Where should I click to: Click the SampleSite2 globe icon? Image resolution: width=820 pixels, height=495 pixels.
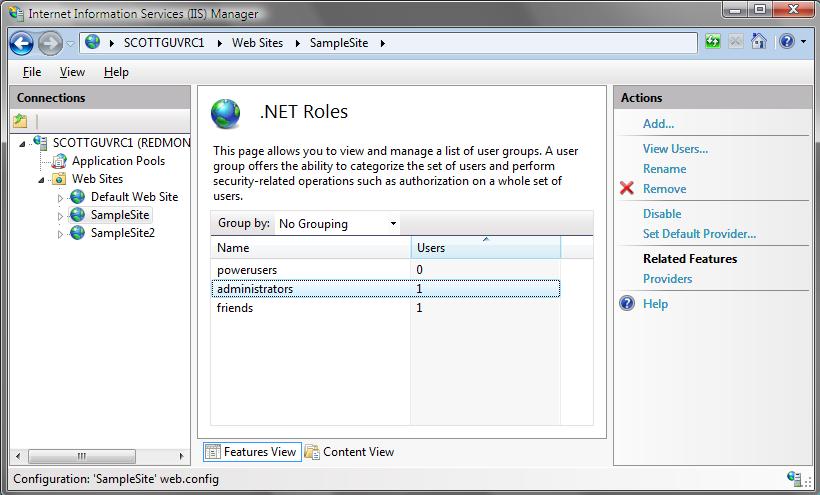tap(77, 233)
